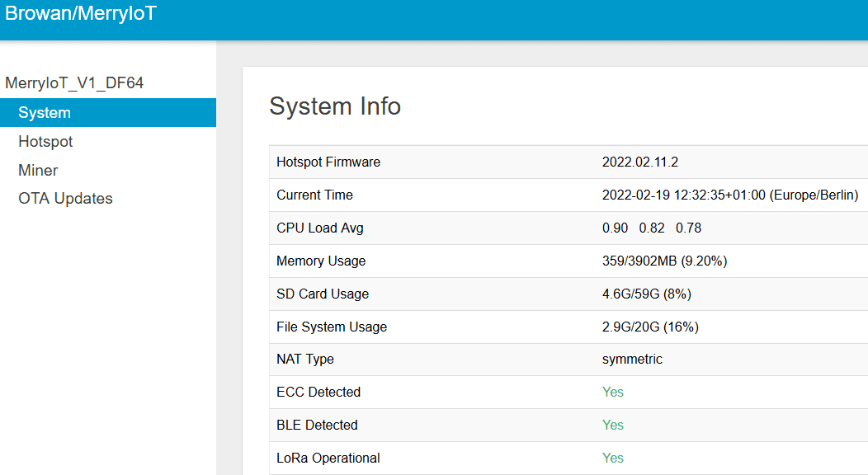Click the Hotspot Firmware row label
The height and width of the screenshot is (475, 868).
click(328, 162)
